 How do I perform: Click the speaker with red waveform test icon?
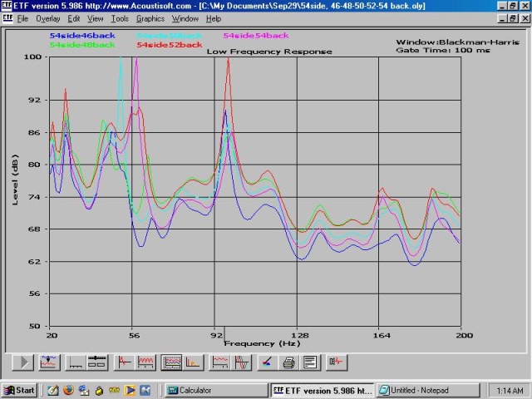pos(337,362)
